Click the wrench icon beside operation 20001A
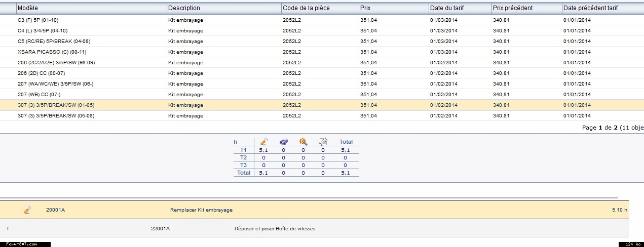644x247 pixels. click(28, 210)
